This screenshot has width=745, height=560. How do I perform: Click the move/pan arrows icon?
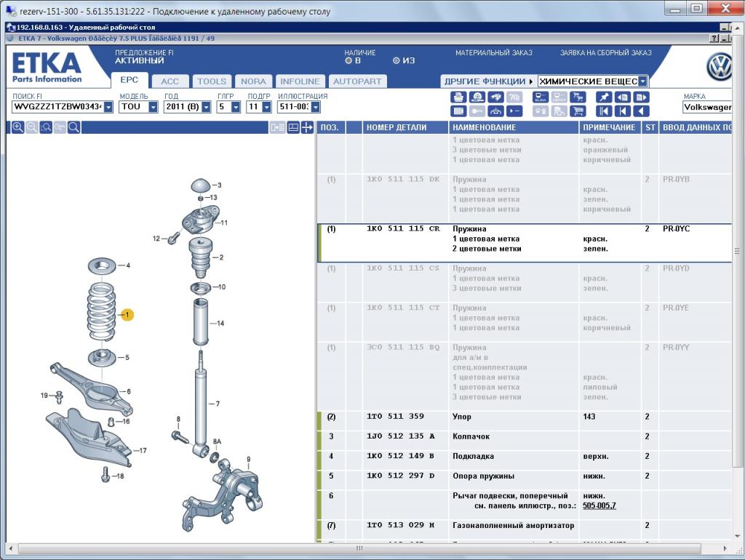[x=307, y=127]
